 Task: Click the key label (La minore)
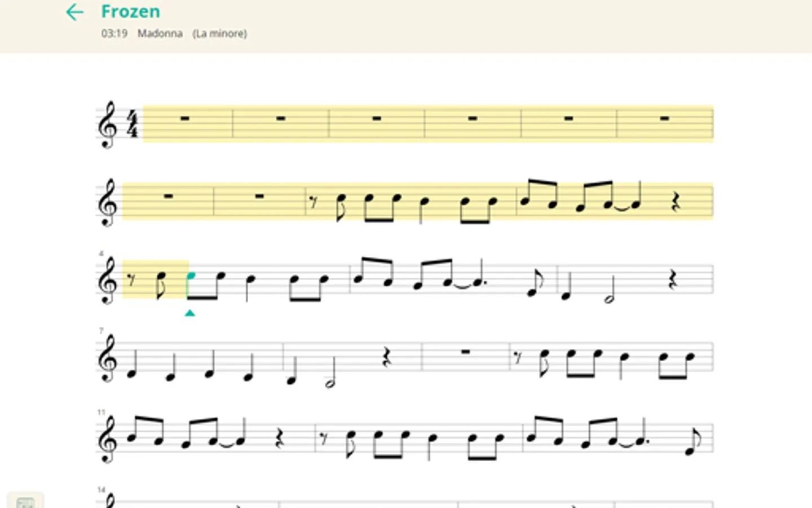220,33
